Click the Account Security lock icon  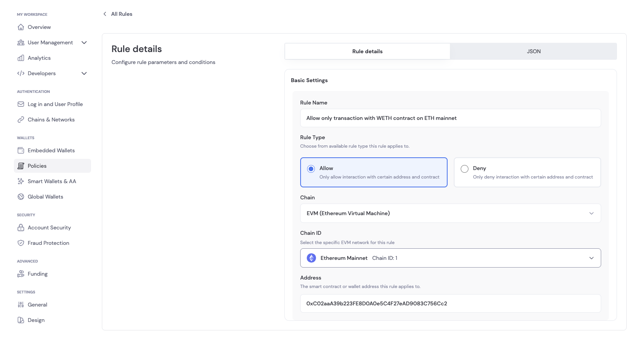(21, 227)
